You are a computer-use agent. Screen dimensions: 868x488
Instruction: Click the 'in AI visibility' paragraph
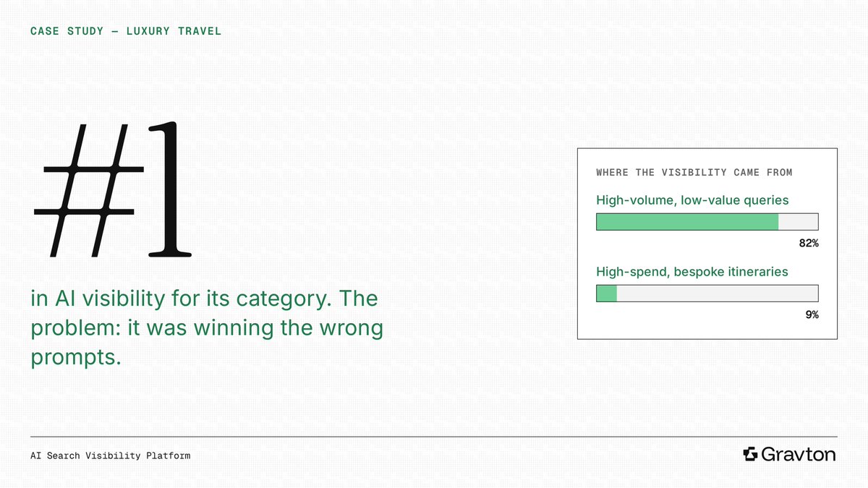pyautogui.click(x=206, y=328)
